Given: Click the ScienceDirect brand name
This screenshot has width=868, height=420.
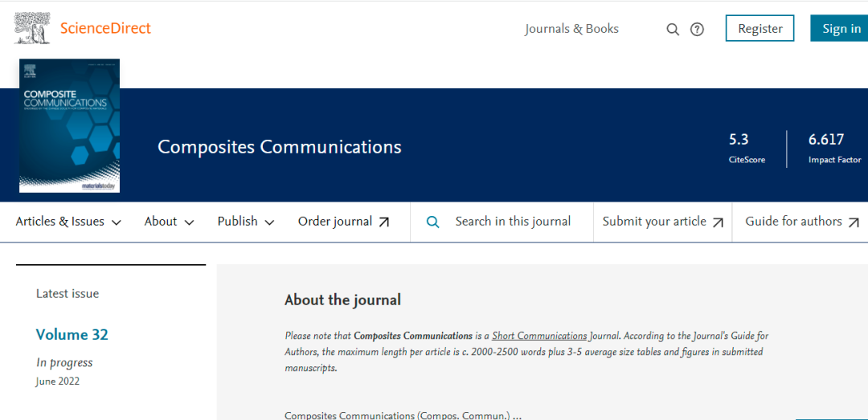Looking at the screenshot, I should click(x=105, y=29).
